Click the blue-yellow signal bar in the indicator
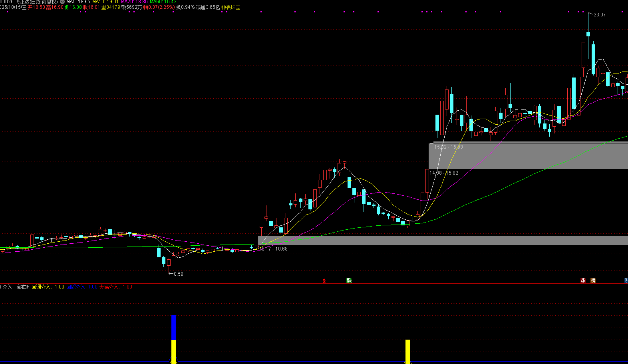The width and height of the screenshot is (628, 364). pos(173,339)
